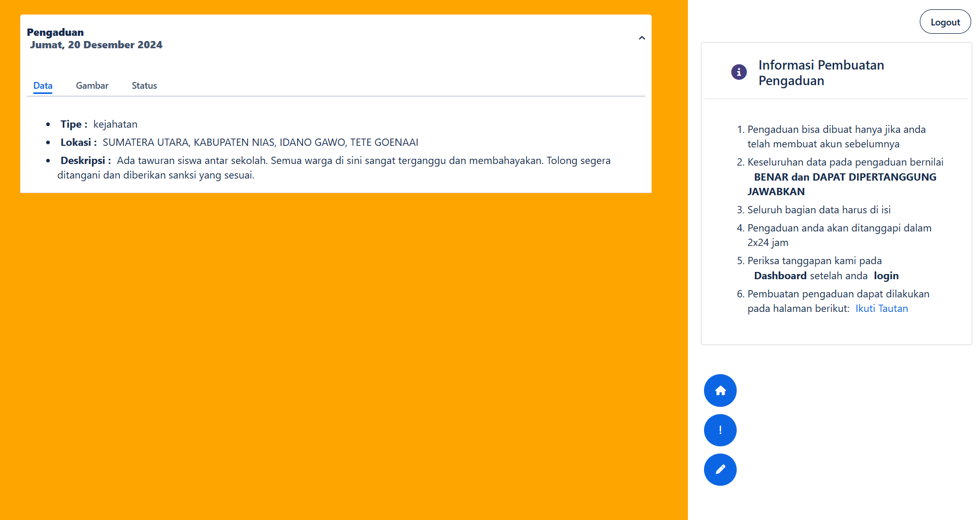980x520 pixels.
Task: Click the Tipe value kejahatan
Action: [115, 124]
